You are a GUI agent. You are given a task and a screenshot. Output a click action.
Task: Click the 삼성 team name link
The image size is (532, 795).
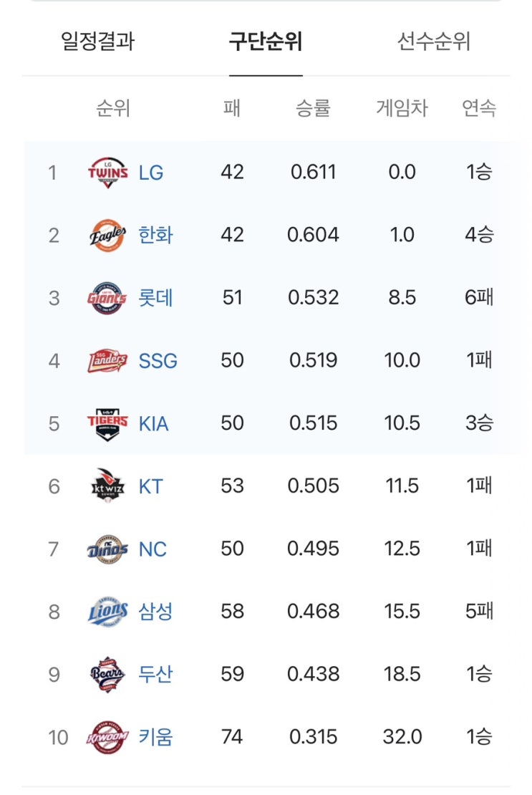(155, 612)
